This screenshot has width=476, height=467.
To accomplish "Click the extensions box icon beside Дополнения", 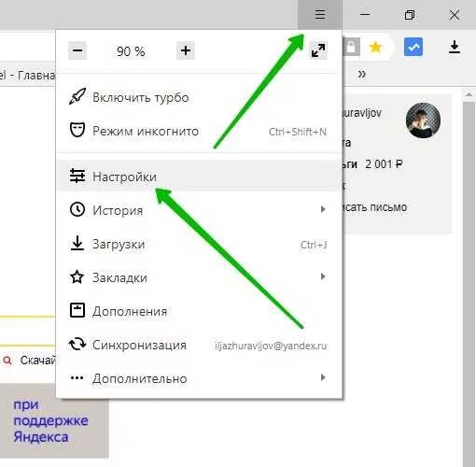I will [77, 310].
